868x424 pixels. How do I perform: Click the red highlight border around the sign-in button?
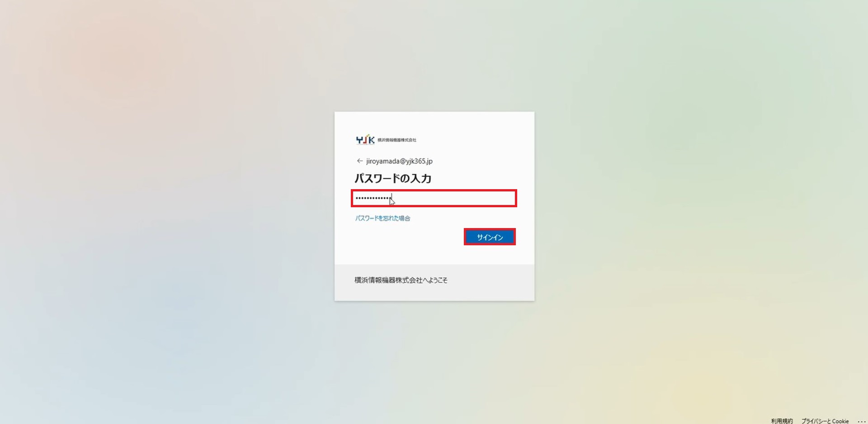click(x=490, y=229)
